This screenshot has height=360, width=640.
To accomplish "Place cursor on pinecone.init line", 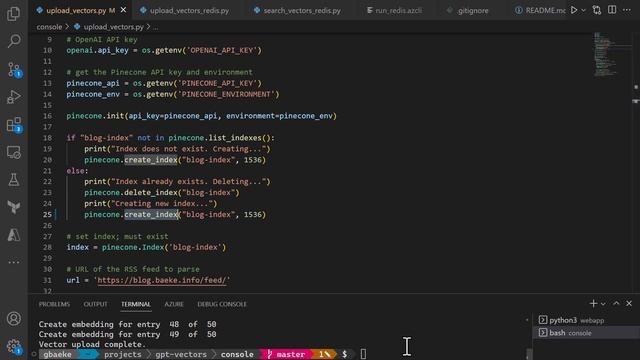I will pos(201,116).
